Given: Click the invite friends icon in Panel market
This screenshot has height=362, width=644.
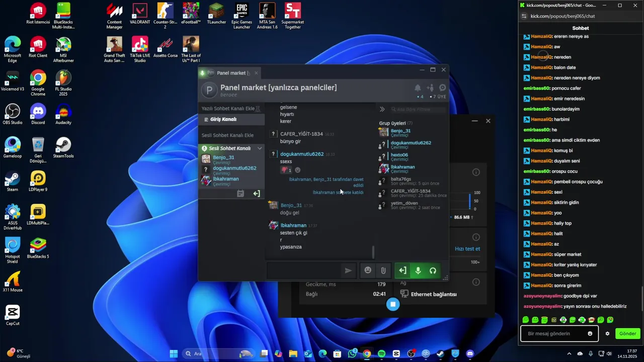Looking at the screenshot, I should pyautogui.click(x=430, y=87).
